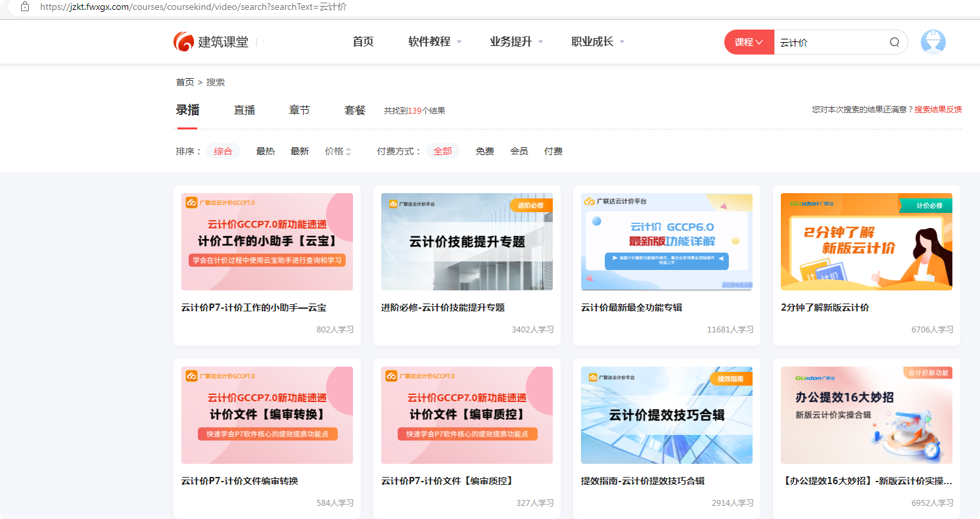The image size is (980, 519).
Task: Select the 综合 sort option
Action: pos(223,151)
